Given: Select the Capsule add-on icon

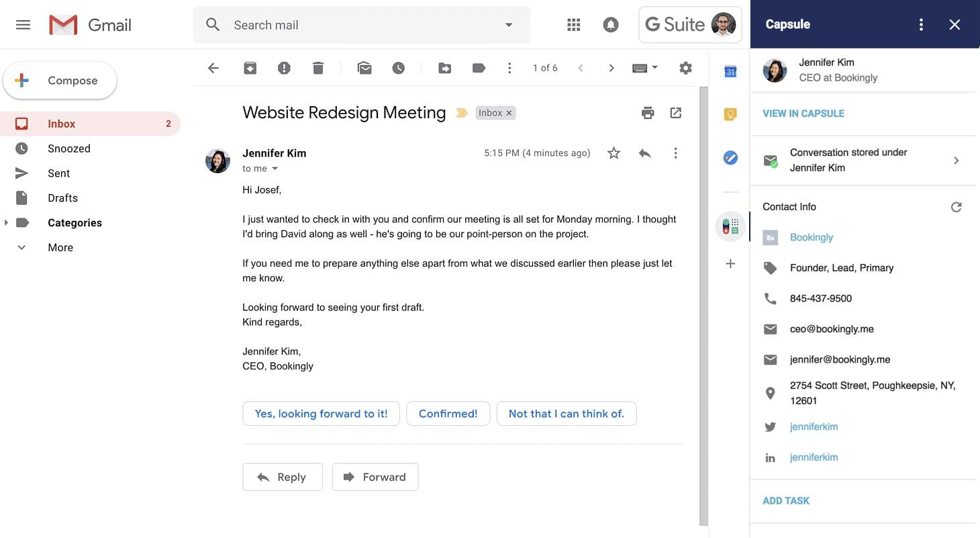Looking at the screenshot, I should coord(729,226).
